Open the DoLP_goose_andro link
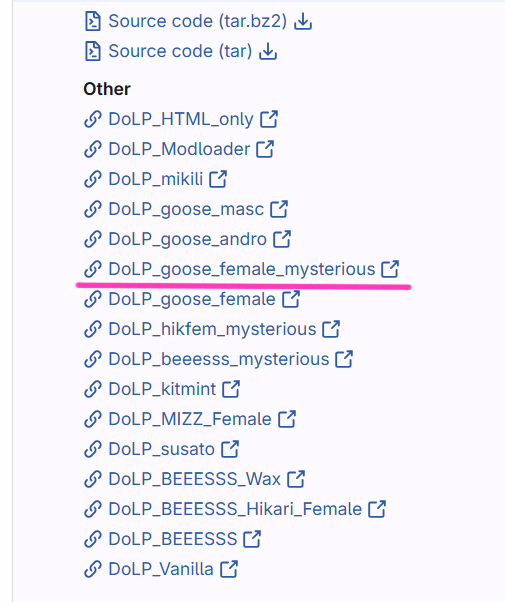The image size is (505, 602). pos(187,239)
